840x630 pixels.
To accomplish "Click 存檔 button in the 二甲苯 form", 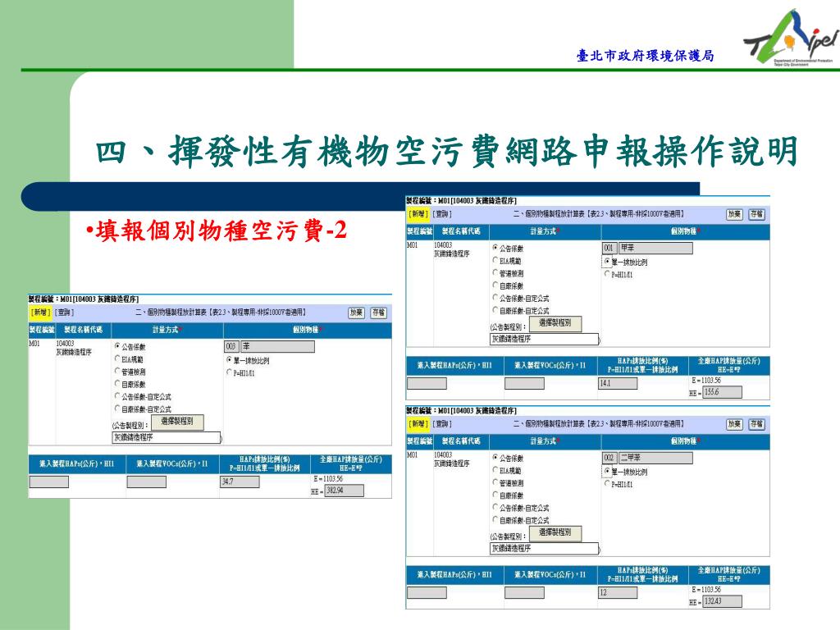I will coord(756,424).
